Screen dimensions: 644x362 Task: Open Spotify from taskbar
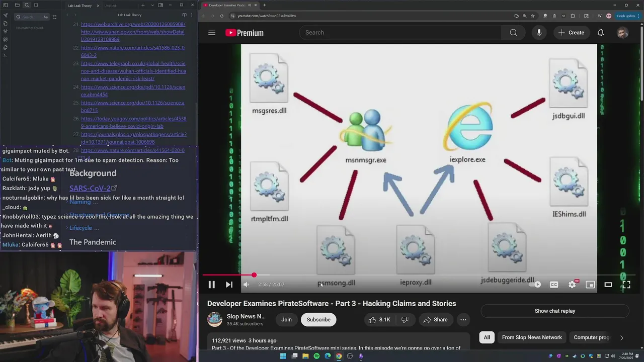[x=316, y=356]
